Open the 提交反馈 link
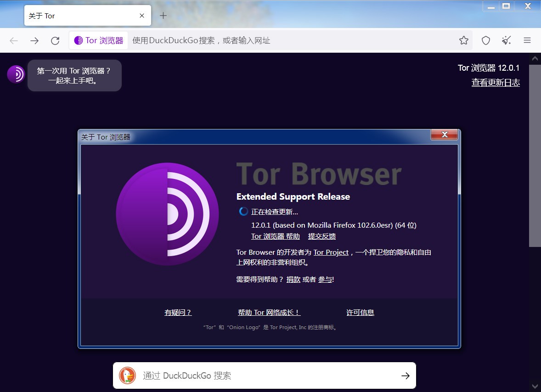 321,236
